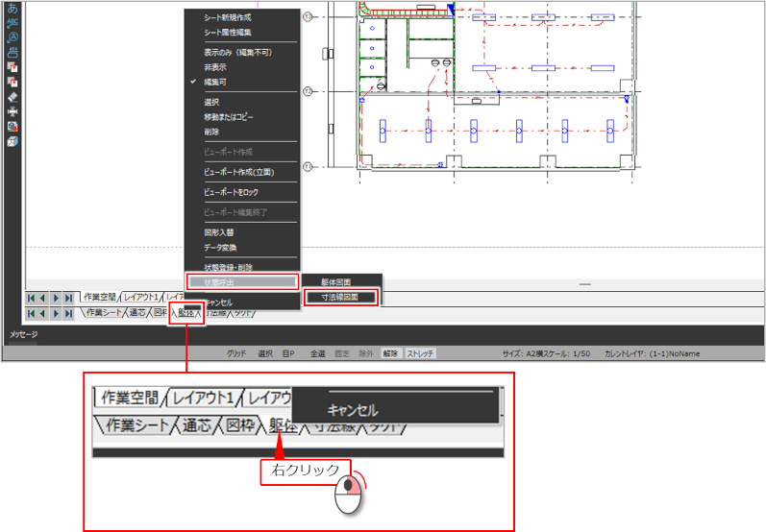Open the 作業空間 layout tab

101,298
